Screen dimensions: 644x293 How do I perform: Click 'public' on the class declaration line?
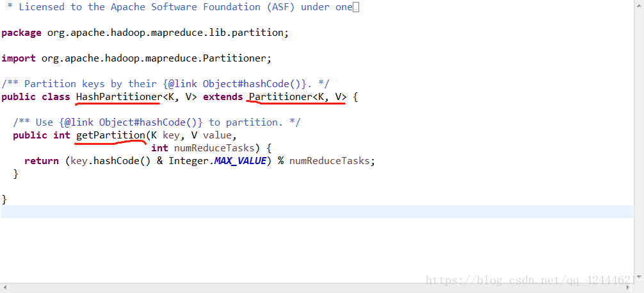click(x=19, y=97)
